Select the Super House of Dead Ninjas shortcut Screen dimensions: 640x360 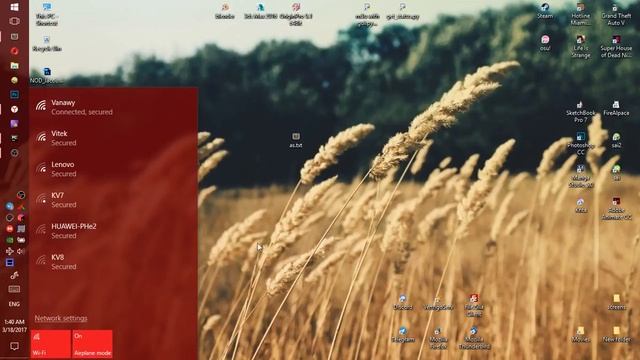(x=616, y=46)
